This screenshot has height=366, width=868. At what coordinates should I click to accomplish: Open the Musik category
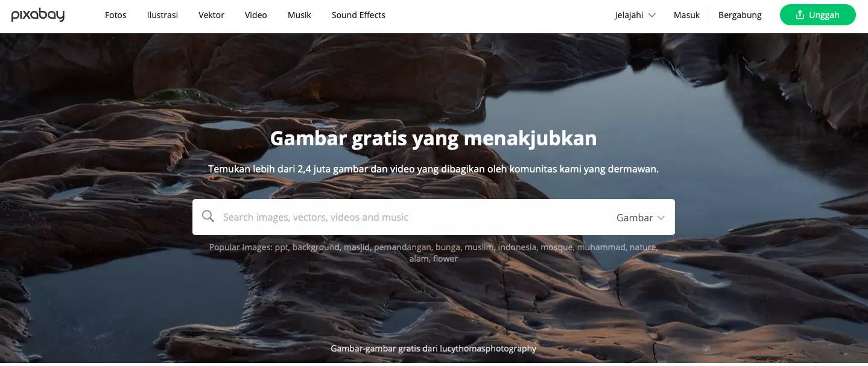pyautogui.click(x=299, y=15)
